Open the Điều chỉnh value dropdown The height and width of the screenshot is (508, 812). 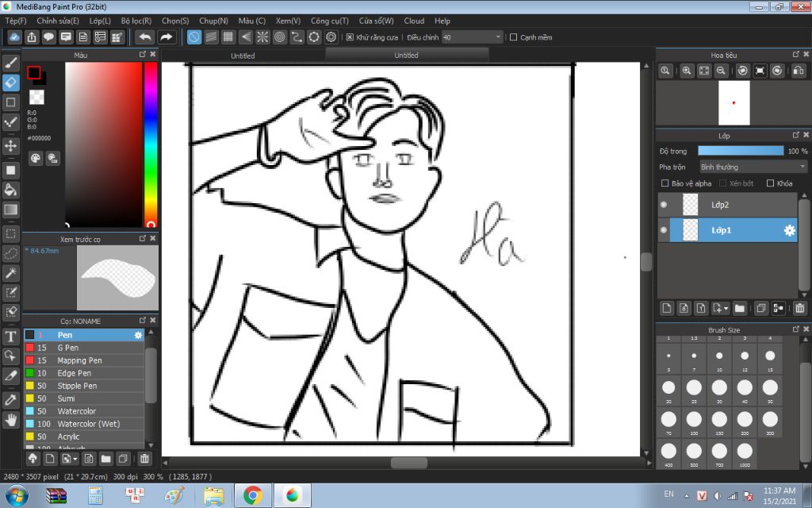473,37
